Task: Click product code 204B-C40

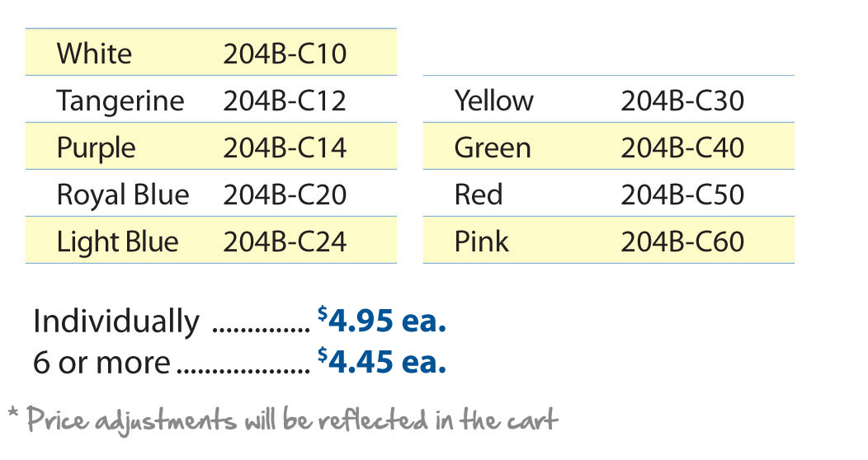Action: [x=682, y=148]
